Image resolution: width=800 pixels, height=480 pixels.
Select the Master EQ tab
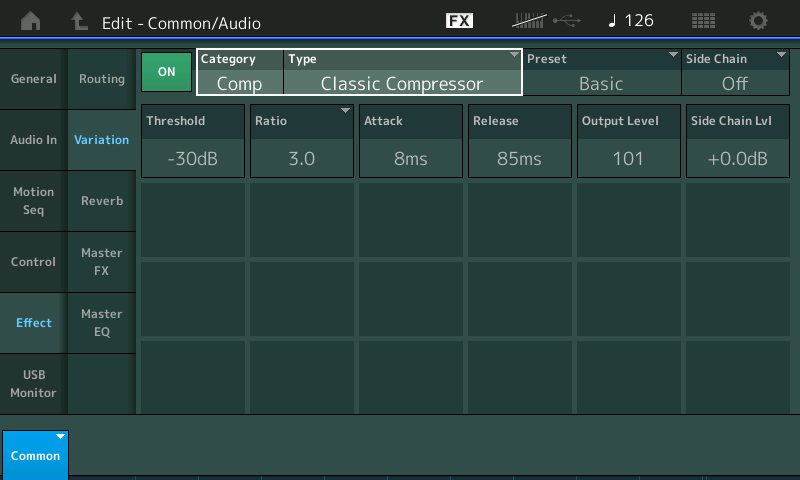[x=102, y=323]
